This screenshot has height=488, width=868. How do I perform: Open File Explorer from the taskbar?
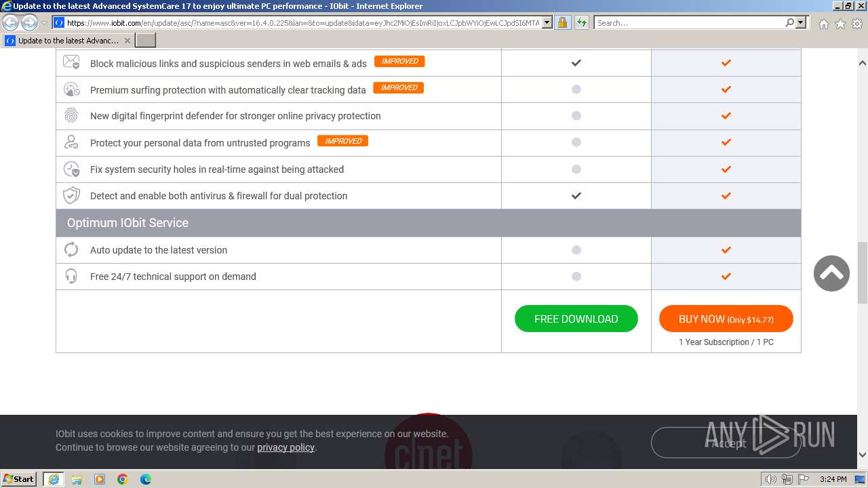(x=77, y=479)
